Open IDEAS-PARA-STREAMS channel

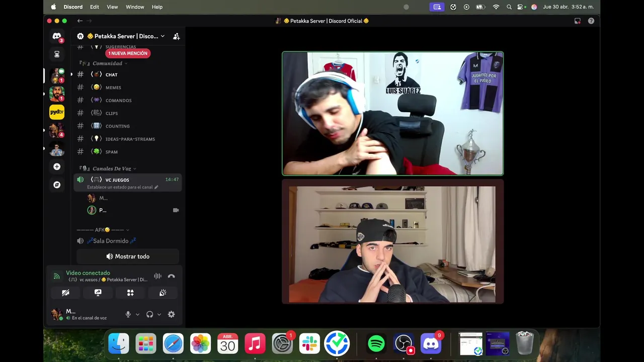[128, 139]
